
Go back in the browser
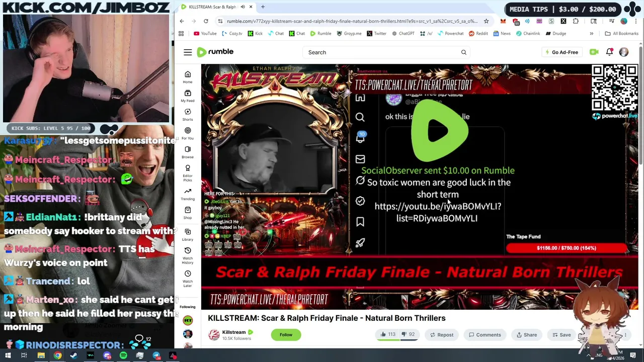tap(182, 21)
